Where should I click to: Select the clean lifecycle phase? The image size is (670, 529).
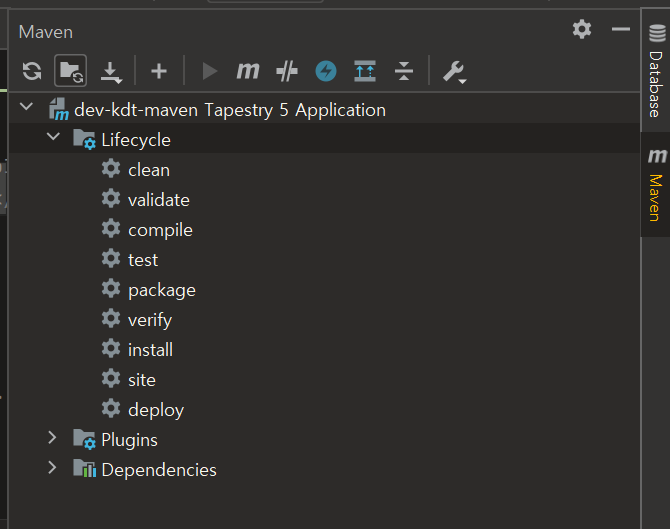pyautogui.click(x=149, y=170)
